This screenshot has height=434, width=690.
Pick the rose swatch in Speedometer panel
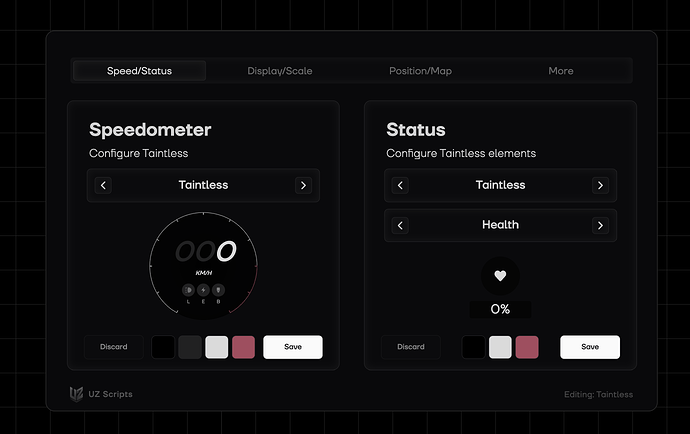click(x=243, y=347)
